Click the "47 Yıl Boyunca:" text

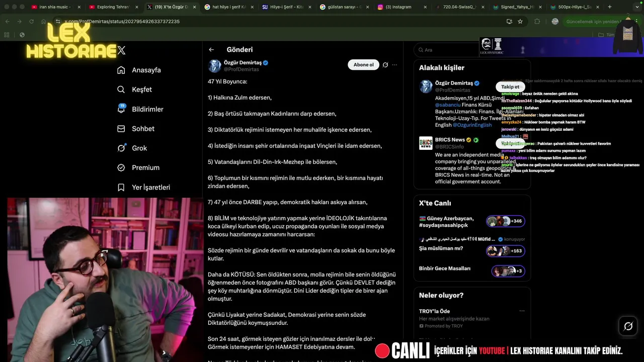[x=227, y=81]
